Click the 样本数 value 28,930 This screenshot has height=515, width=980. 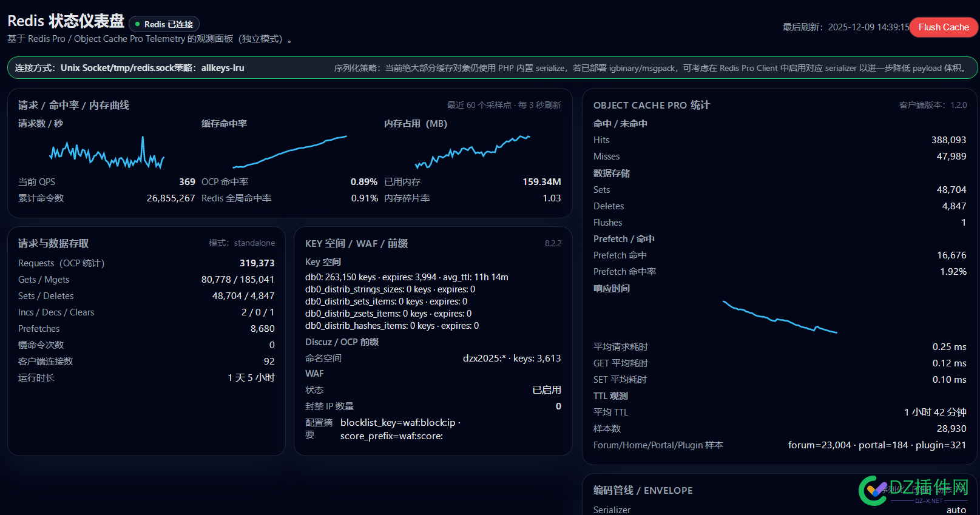pos(951,429)
